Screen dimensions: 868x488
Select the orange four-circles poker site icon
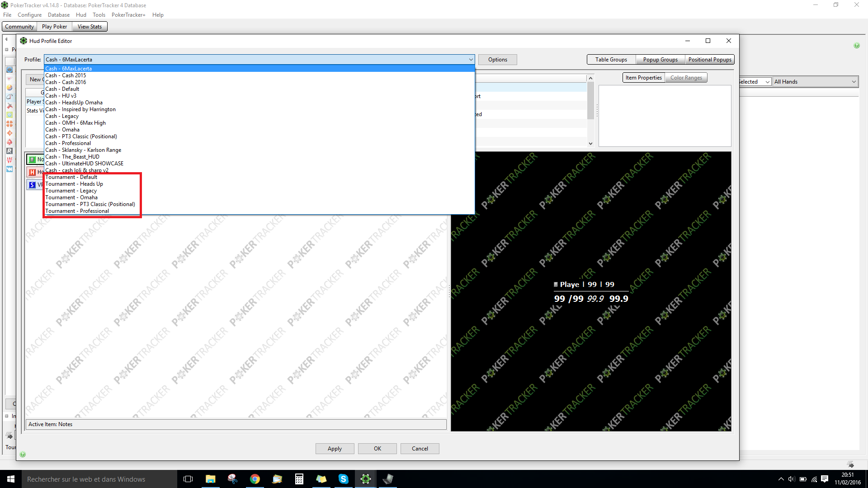[x=9, y=124]
